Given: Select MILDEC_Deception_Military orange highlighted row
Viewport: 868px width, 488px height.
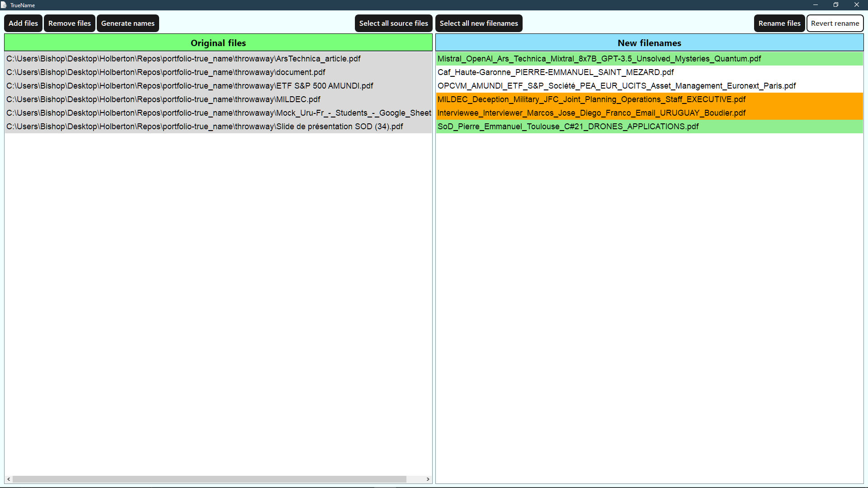Looking at the screenshot, I should [649, 99].
